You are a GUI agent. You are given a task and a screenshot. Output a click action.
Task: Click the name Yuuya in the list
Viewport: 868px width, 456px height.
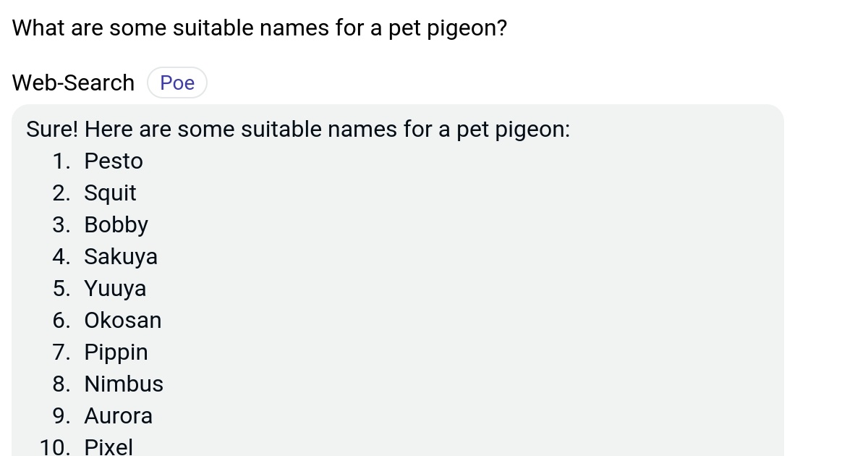tap(115, 289)
